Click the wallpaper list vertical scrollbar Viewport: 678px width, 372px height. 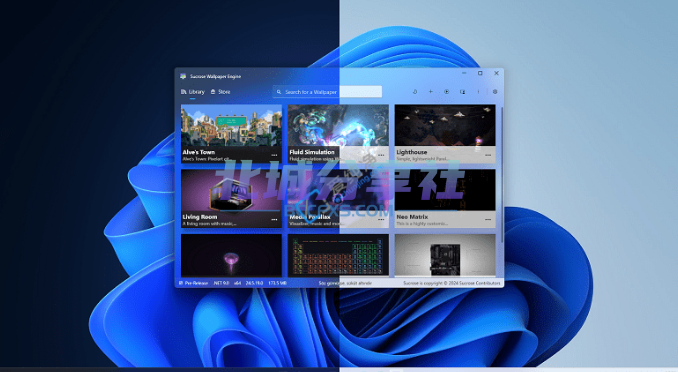coord(502,175)
